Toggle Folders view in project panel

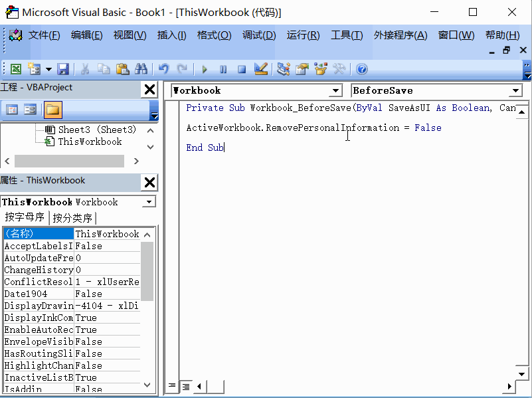tap(53, 110)
